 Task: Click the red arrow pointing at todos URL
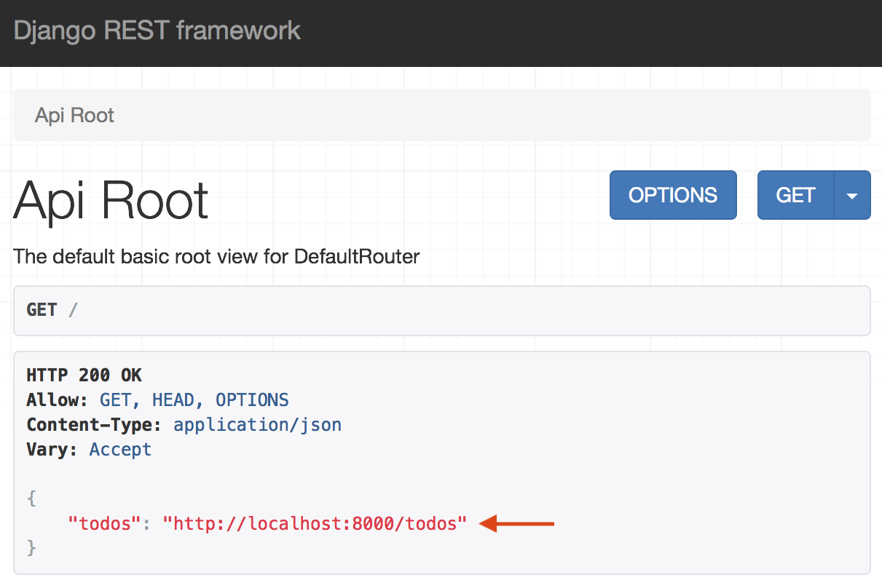coord(518,523)
